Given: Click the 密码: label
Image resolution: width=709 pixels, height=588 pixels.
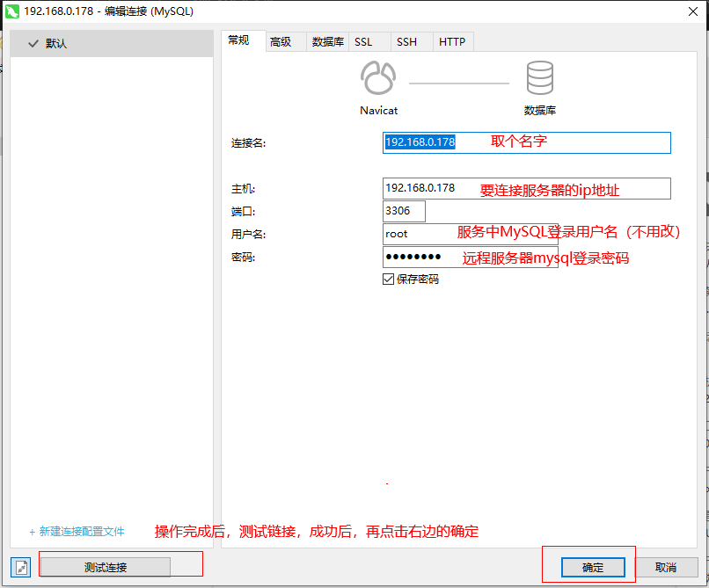Looking at the screenshot, I should 244,258.
